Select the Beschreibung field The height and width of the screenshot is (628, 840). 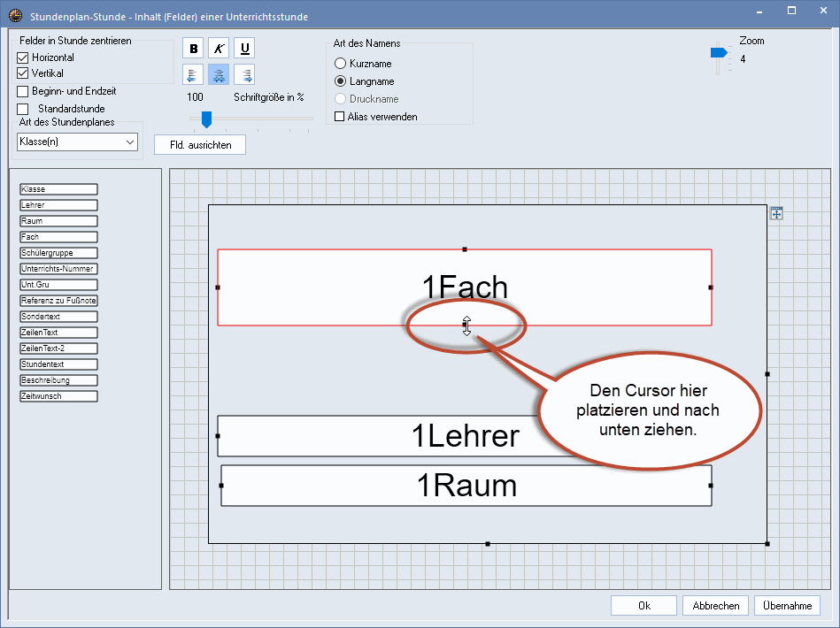(59, 380)
